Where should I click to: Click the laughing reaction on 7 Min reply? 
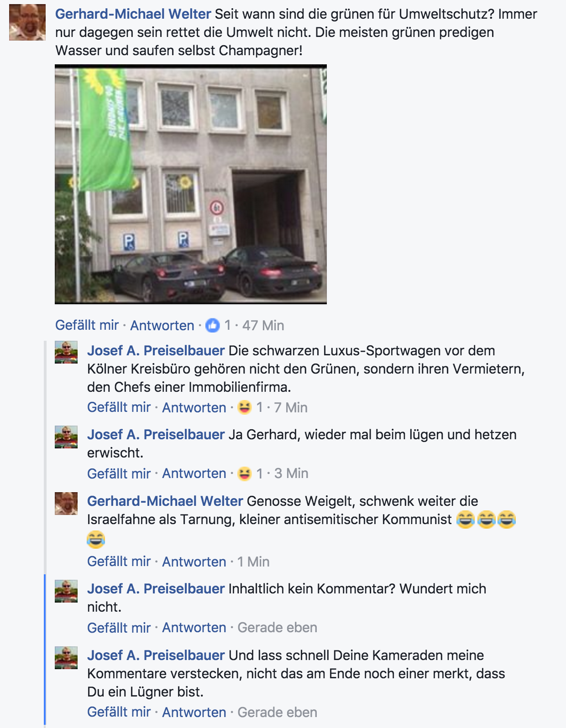tap(245, 407)
